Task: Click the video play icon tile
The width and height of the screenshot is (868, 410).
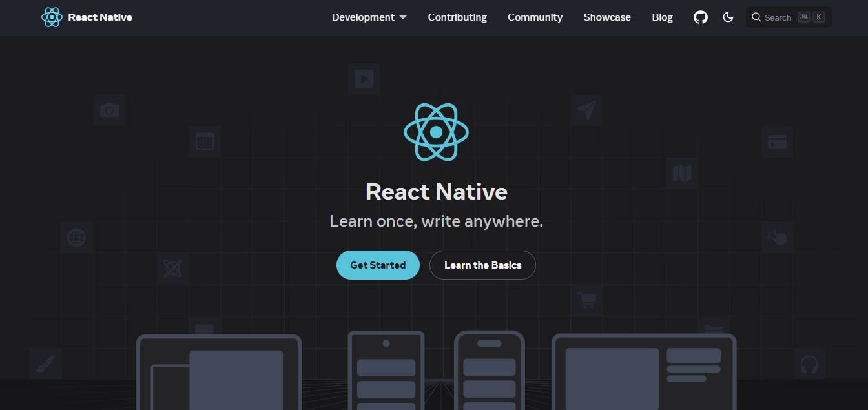Action: click(364, 79)
